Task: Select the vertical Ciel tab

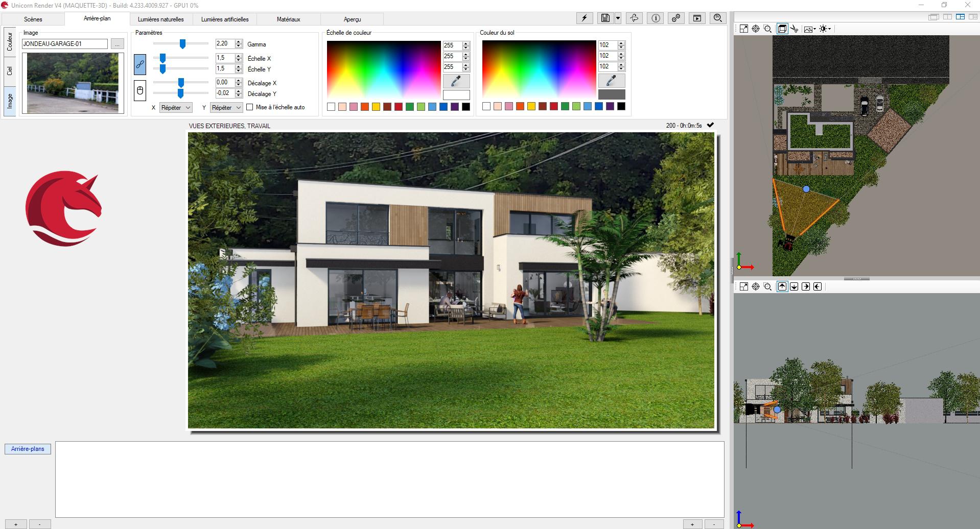Action: tap(9, 71)
